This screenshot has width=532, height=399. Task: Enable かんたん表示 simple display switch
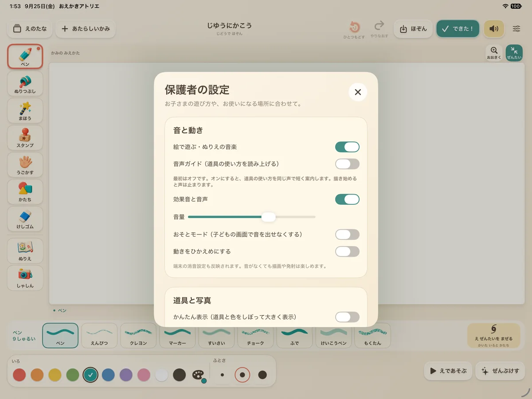click(x=347, y=317)
